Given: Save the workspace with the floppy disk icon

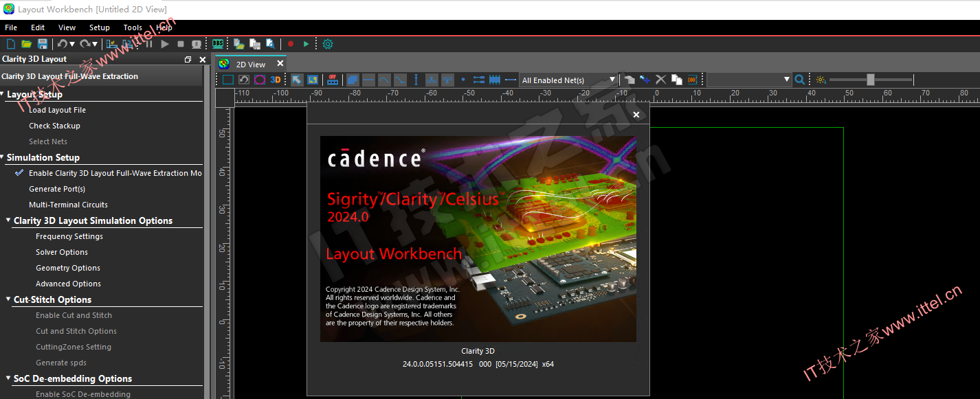Looking at the screenshot, I should pos(43,44).
